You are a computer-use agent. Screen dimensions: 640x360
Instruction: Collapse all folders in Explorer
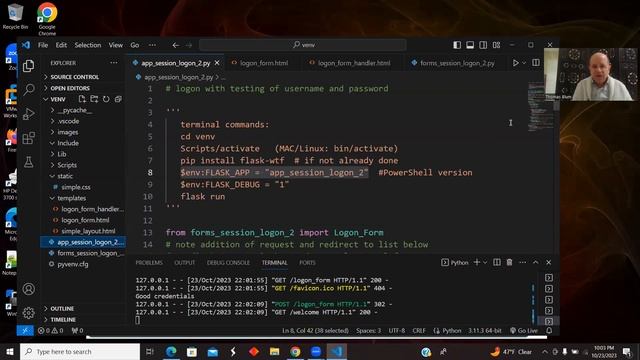[x=118, y=99]
